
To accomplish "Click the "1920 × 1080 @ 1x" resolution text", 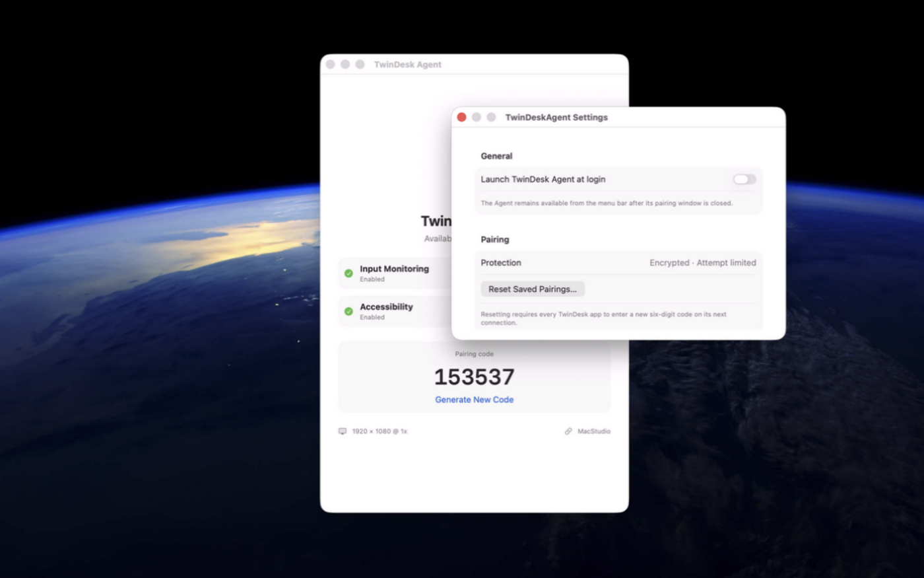I will [379, 431].
